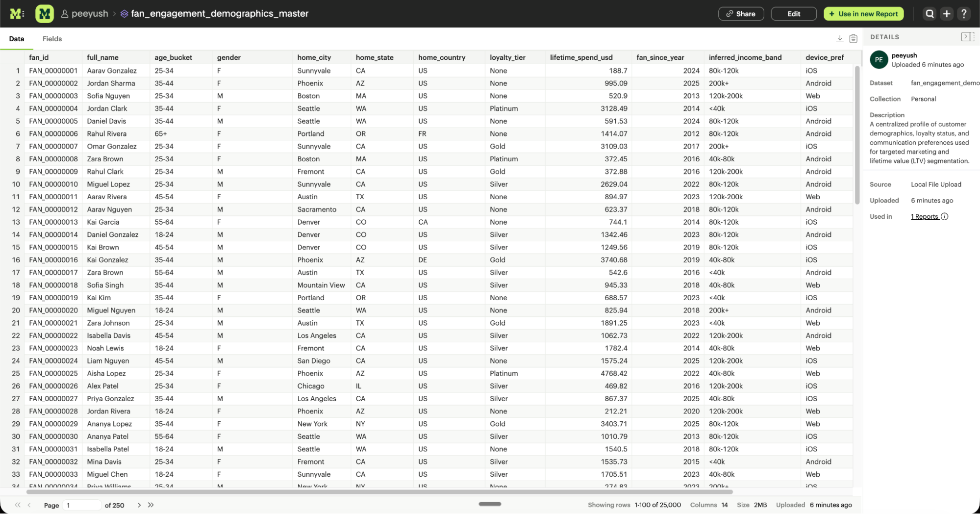Screen dimensions: 980x514
Task: Click the Mode logo
Action: (16, 13)
